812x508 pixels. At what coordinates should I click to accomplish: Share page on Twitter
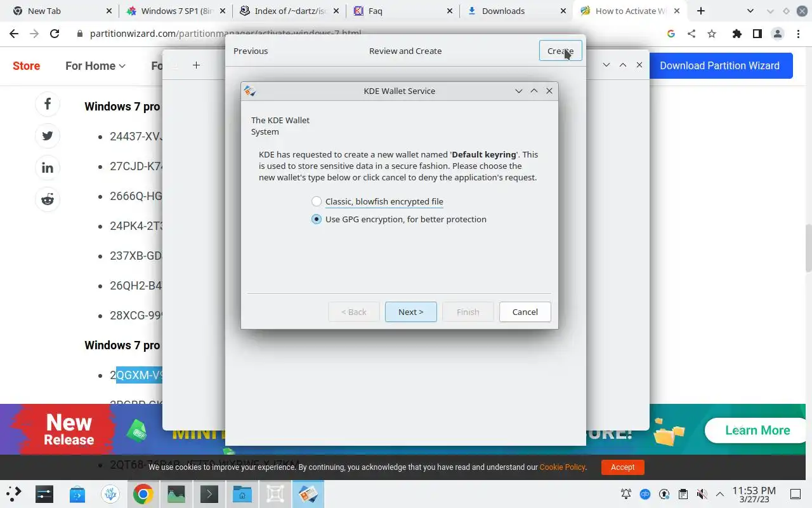pos(48,136)
